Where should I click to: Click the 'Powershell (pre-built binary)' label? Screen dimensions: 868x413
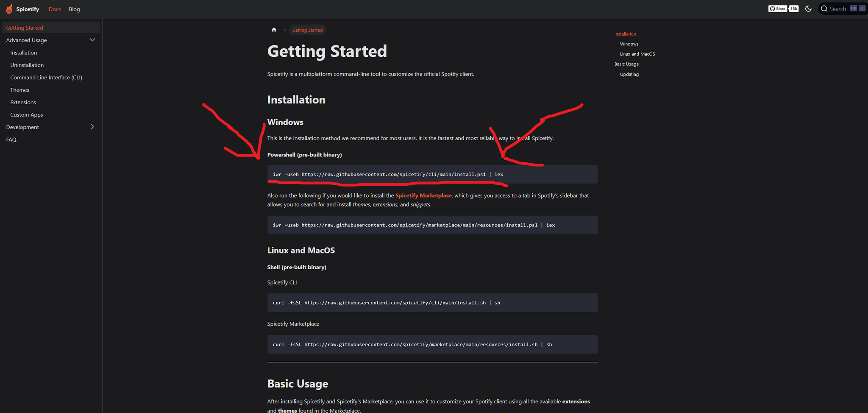click(x=304, y=155)
